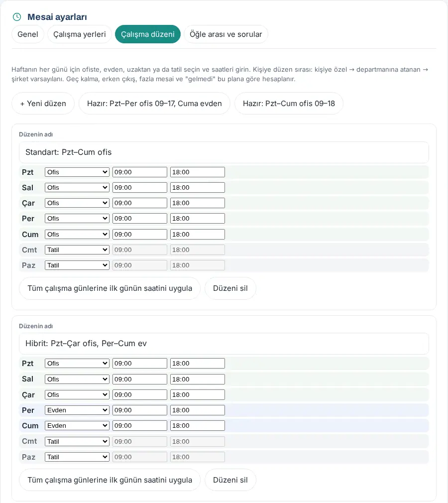Viewport: 448px width, 503px height.
Task: Open Çar location dropdown in Standart schedule
Action: (77, 203)
